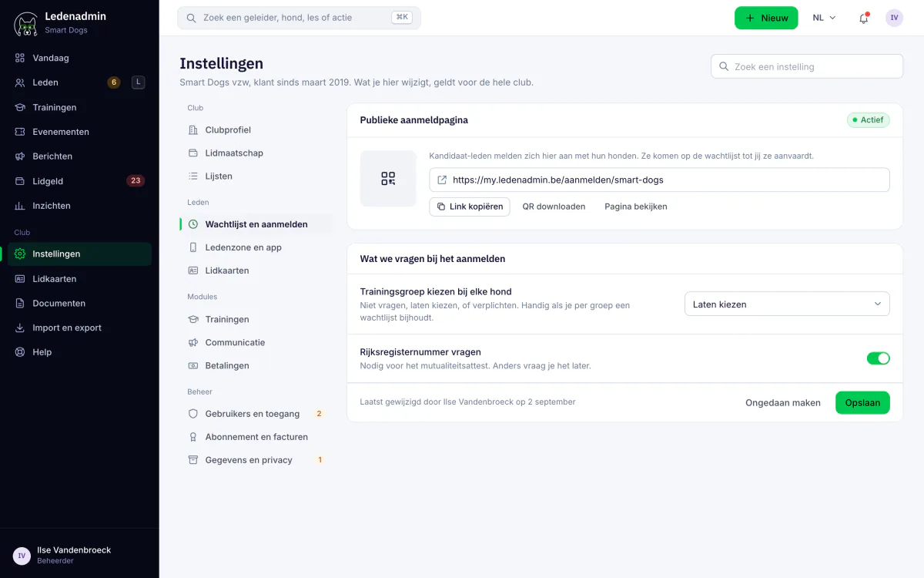Click Trainingen icon under Modules
The width and height of the screenshot is (924, 578).
193,319
